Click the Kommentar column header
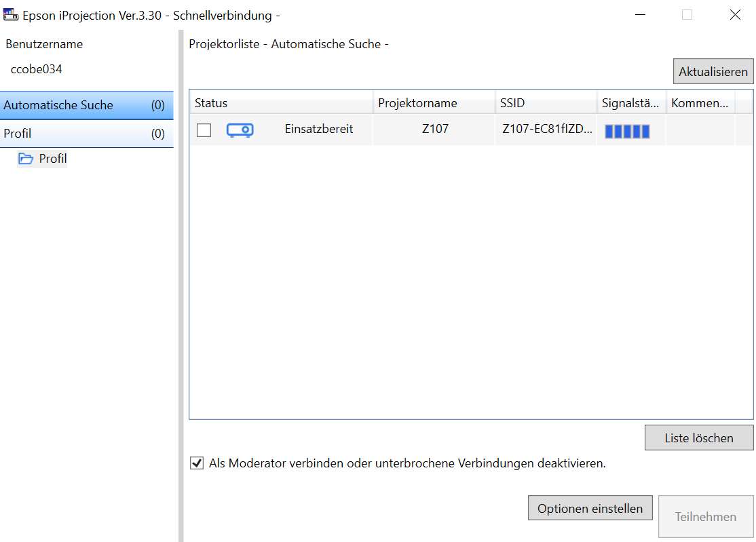756x542 pixels. (700, 102)
